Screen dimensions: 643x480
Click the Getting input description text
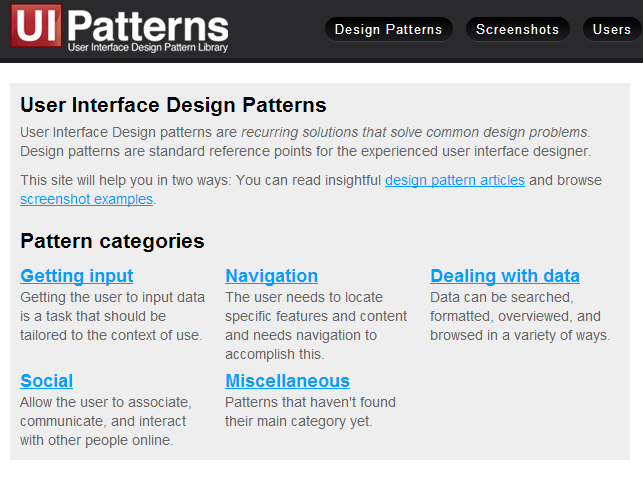click(x=112, y=316)
